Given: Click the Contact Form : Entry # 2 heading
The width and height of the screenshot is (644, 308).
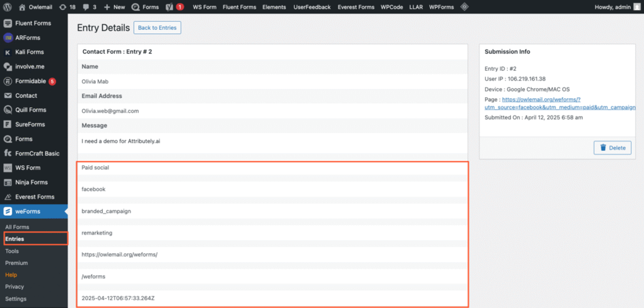Looking at the screenshot, I should (117, 52).
